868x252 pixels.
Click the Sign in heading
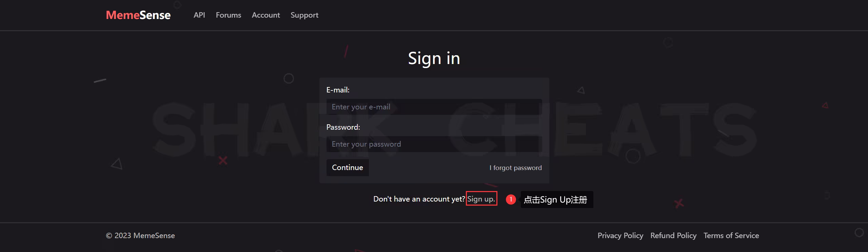(x=434, y=58)
